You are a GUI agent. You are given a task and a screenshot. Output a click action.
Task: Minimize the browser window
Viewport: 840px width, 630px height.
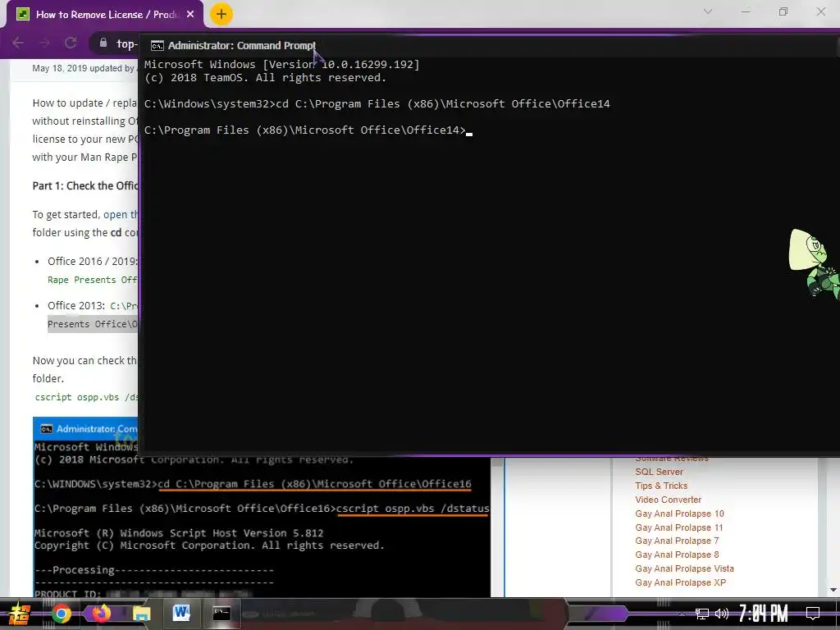pyautogui.click(x=745, y=11)
